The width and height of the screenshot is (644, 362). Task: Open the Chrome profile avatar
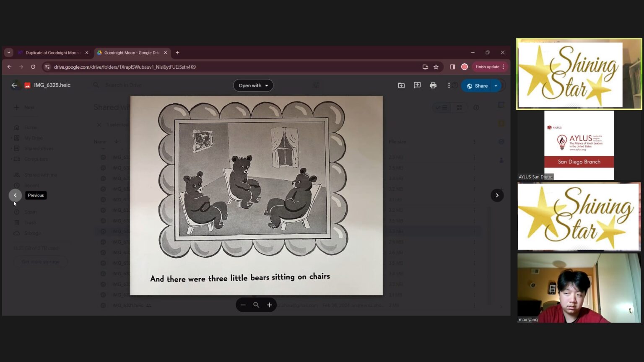465,67
